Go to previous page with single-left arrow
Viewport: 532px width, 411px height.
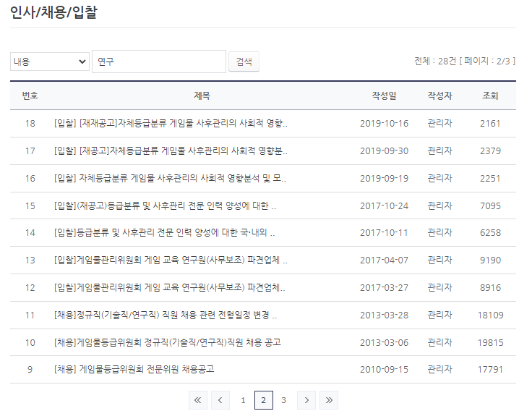tap(220, 400)
